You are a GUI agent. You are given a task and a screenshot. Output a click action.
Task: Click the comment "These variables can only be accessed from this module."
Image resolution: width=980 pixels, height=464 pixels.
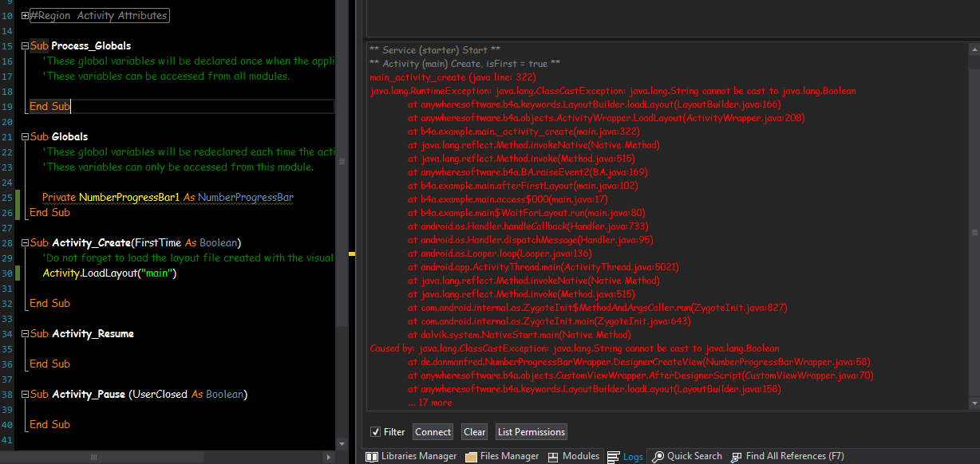tap(178, 167)
